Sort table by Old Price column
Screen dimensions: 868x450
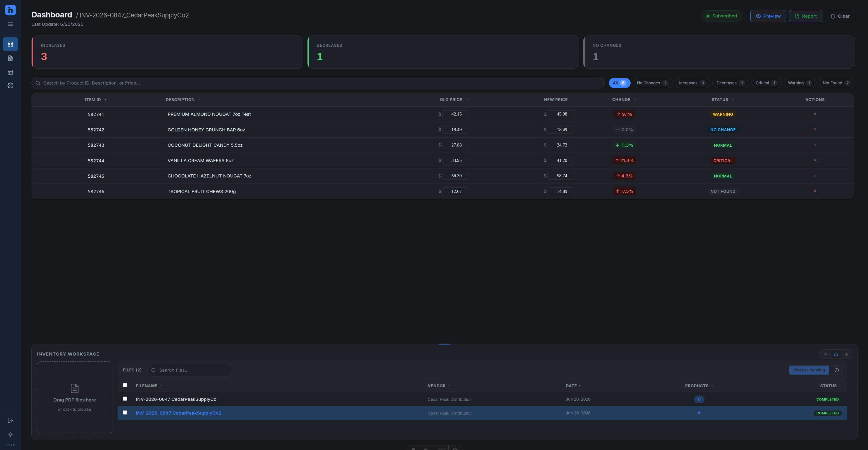[x=454, y=100]
